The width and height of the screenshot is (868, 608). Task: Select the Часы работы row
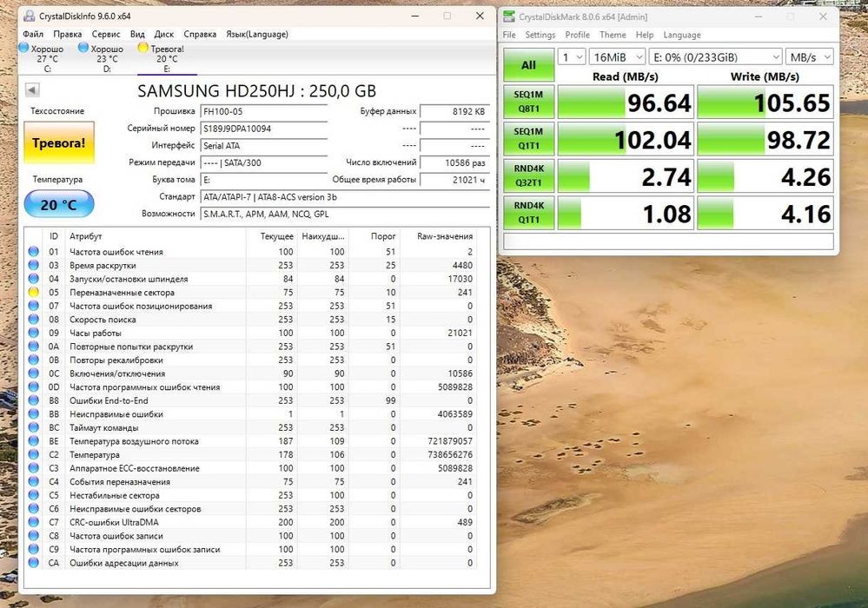[x=251, y=333]
